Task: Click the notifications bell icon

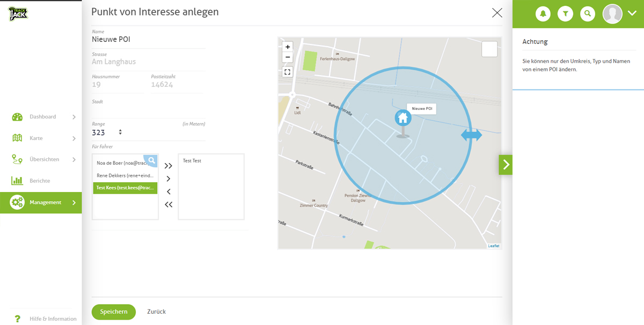Action: [543, 14]
